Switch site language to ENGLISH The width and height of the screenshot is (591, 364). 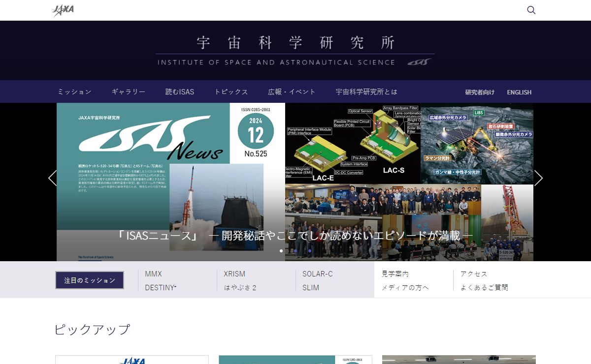(519, 92)
